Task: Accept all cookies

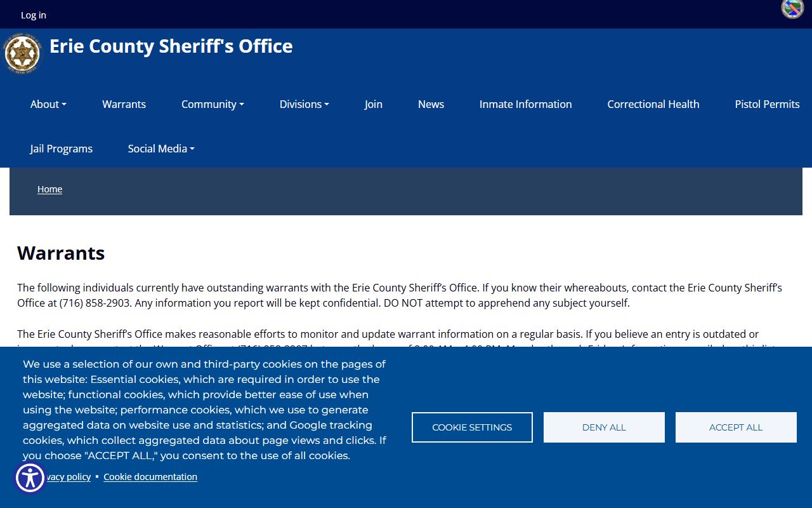Action: 736,427
